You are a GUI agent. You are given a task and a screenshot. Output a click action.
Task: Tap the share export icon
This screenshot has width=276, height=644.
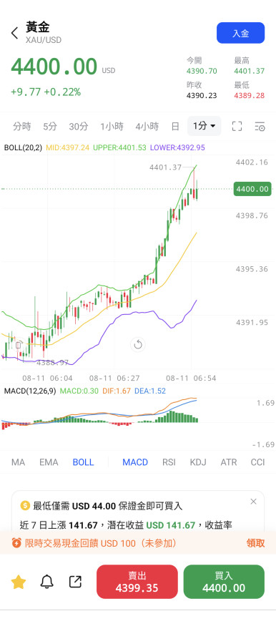[75, 582]
